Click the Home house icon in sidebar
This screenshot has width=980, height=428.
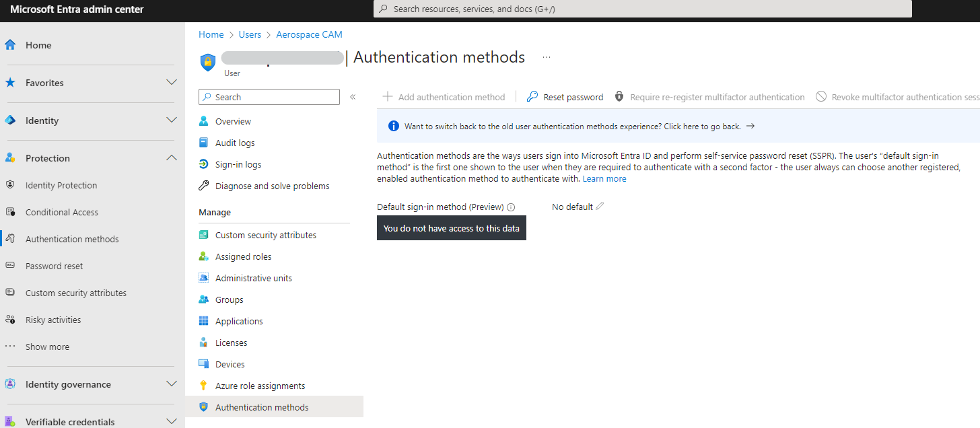click(x=10, y=45)
